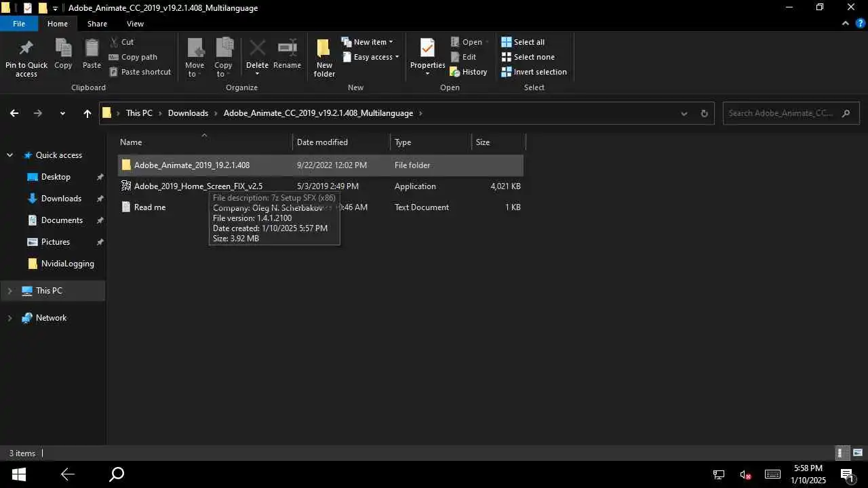Click the taskbar clock showing 5:58 PM

tap(808, 474)
